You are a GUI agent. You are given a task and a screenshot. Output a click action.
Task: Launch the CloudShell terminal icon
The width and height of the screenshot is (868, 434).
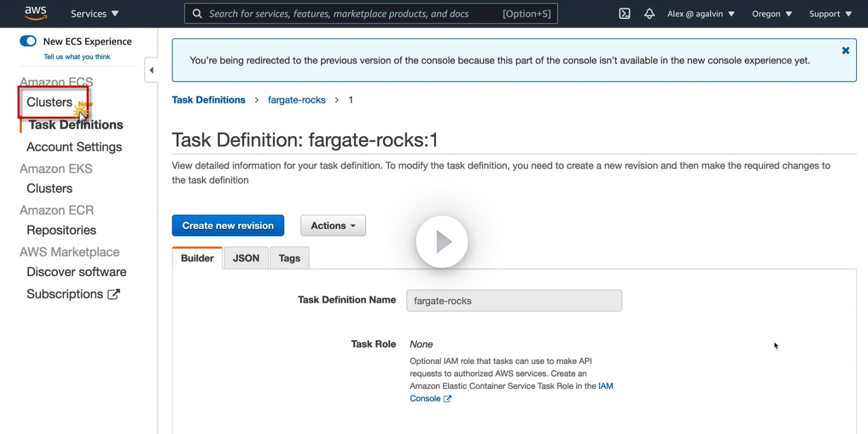pyautogui.click(x=625, y=14)
